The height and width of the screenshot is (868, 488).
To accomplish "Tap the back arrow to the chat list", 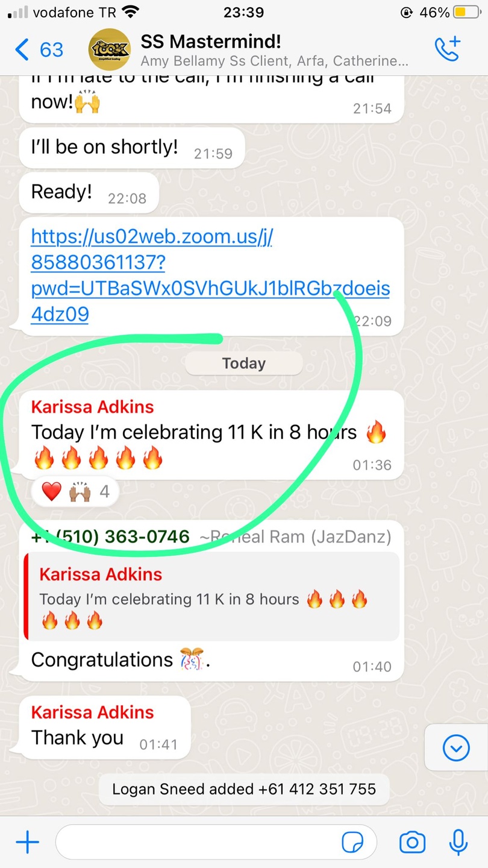I will [x=22, y=49].
